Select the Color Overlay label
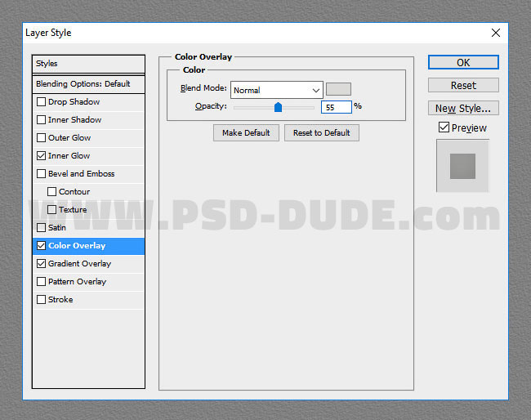This screenshot has width=531, height=420. click(x=77, y=246)
